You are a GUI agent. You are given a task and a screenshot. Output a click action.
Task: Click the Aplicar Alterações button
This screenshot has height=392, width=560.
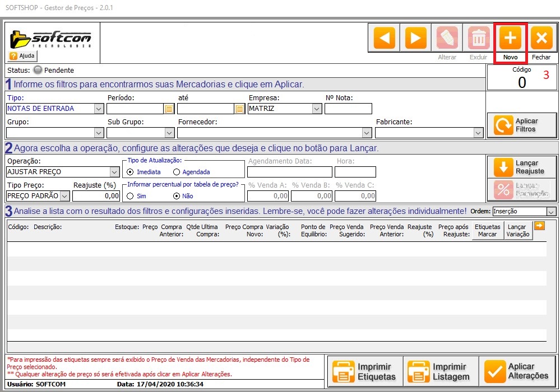pos(519,371)
